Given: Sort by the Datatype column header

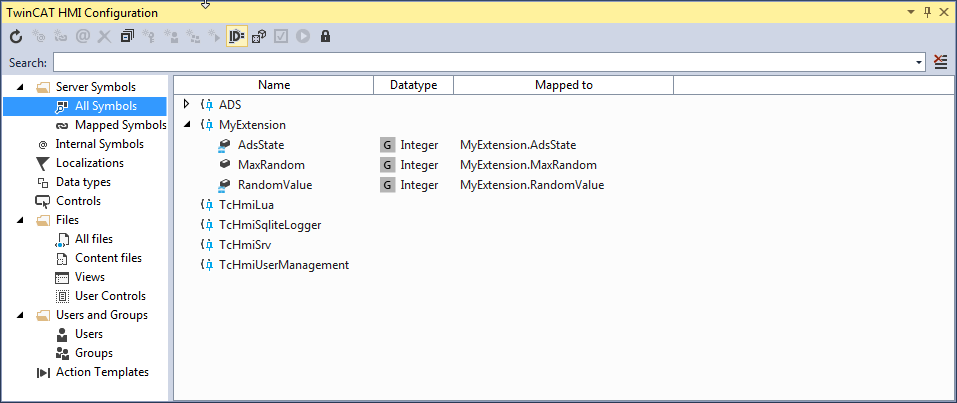Looking at the screenshot, I should coord(413,85).
